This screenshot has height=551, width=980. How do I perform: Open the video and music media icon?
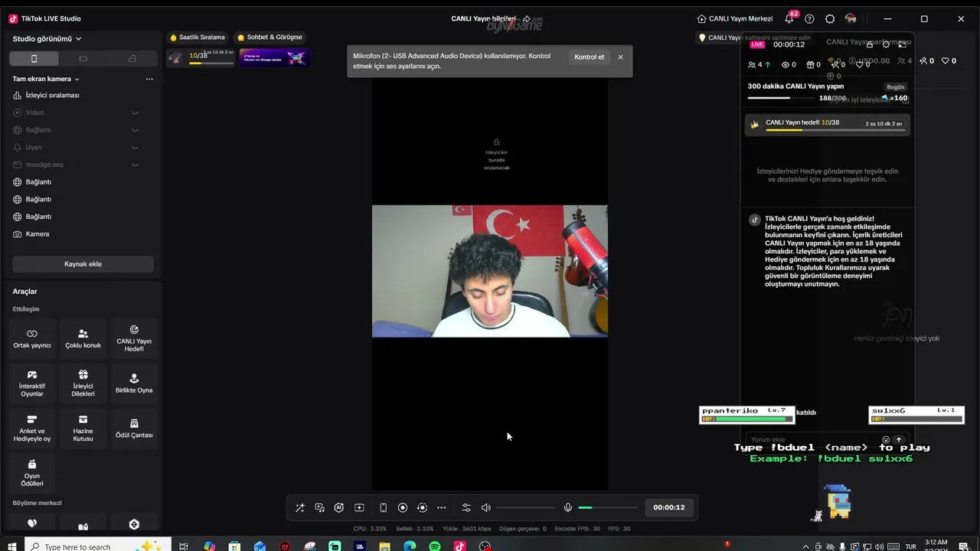(x=319, y=507)
